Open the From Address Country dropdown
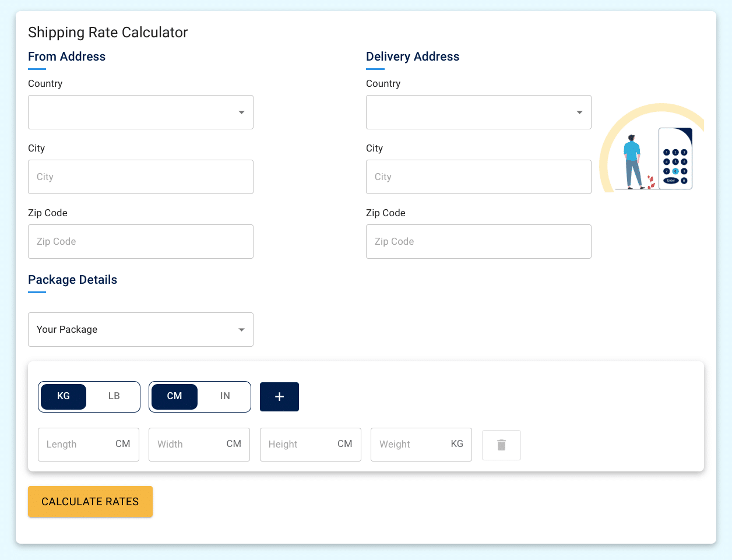 140,112
